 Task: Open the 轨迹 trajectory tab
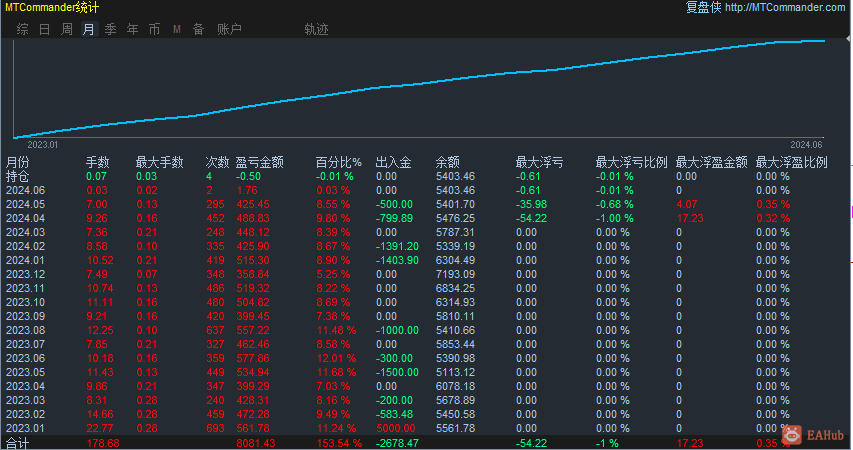[316, 29]
